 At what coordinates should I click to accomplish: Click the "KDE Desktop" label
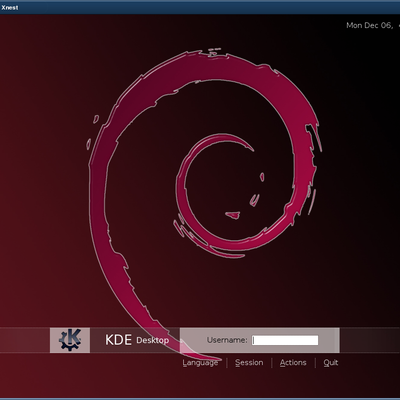point(137,340)
